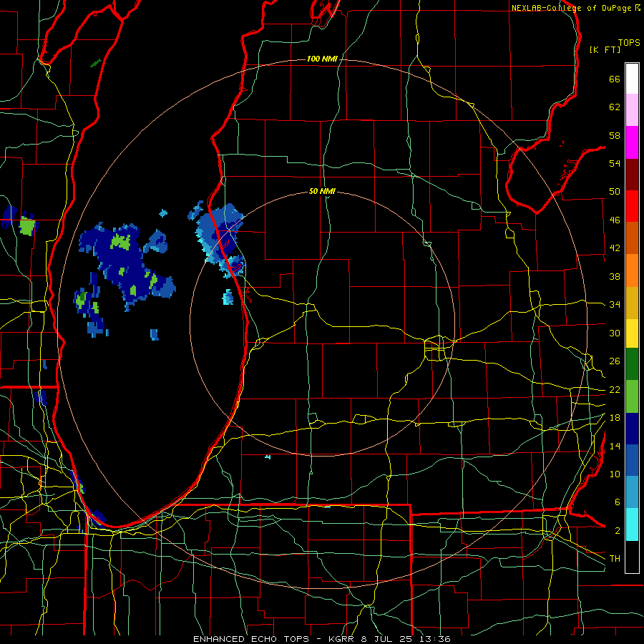Click the 'TH' legend label
Image resolution: width=644 pixels, height=644 pixels.
click(x=615, y=559)
